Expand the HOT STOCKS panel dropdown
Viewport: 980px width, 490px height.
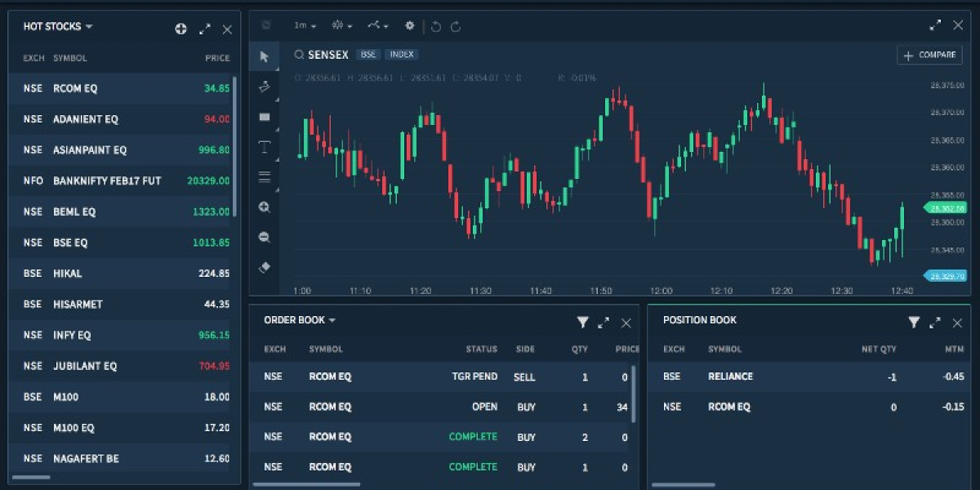(x=90, y=26)
